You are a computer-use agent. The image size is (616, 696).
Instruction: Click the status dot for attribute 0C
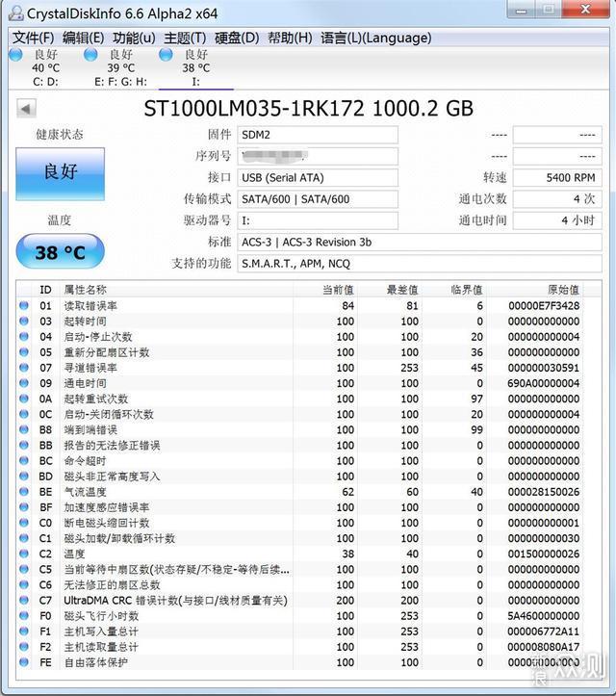[x=24, y=414]
